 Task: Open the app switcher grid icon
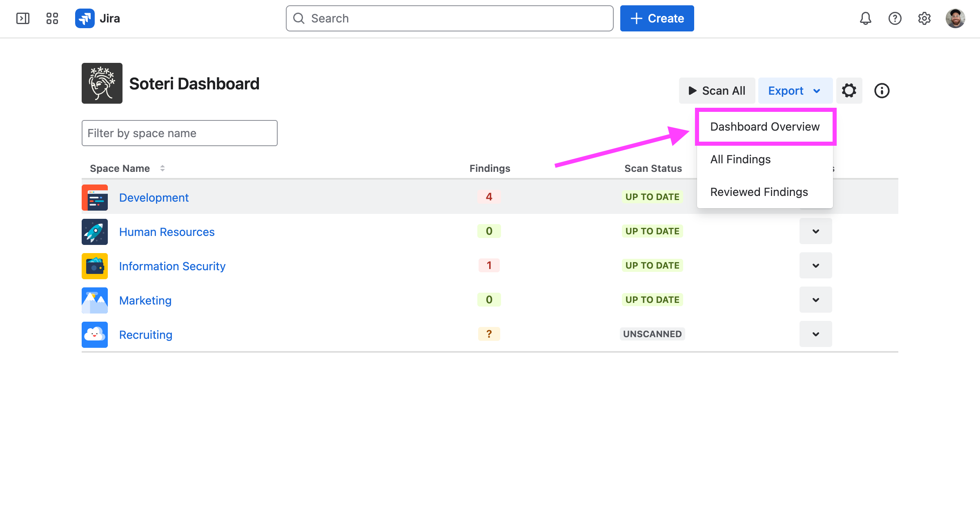coord(52,18)
